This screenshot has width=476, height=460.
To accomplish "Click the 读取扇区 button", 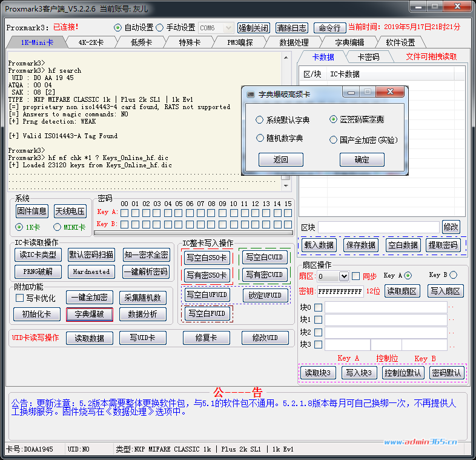I will point(402,291).
